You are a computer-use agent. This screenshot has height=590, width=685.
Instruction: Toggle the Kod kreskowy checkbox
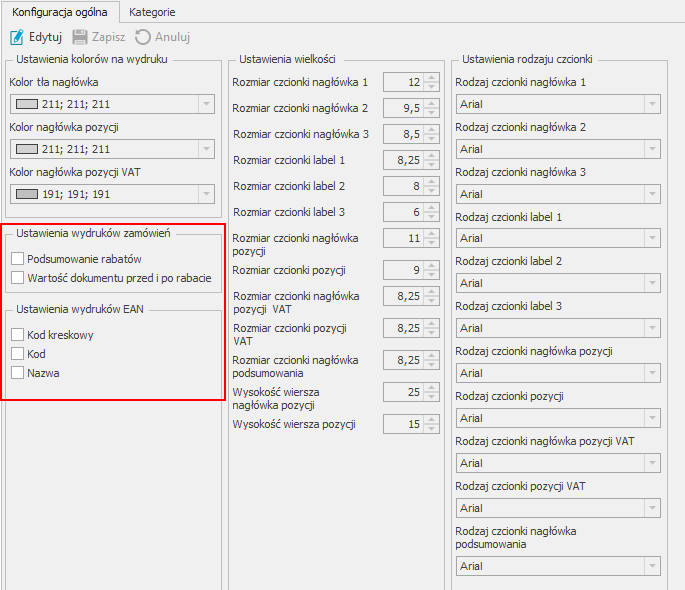(18, 335)
